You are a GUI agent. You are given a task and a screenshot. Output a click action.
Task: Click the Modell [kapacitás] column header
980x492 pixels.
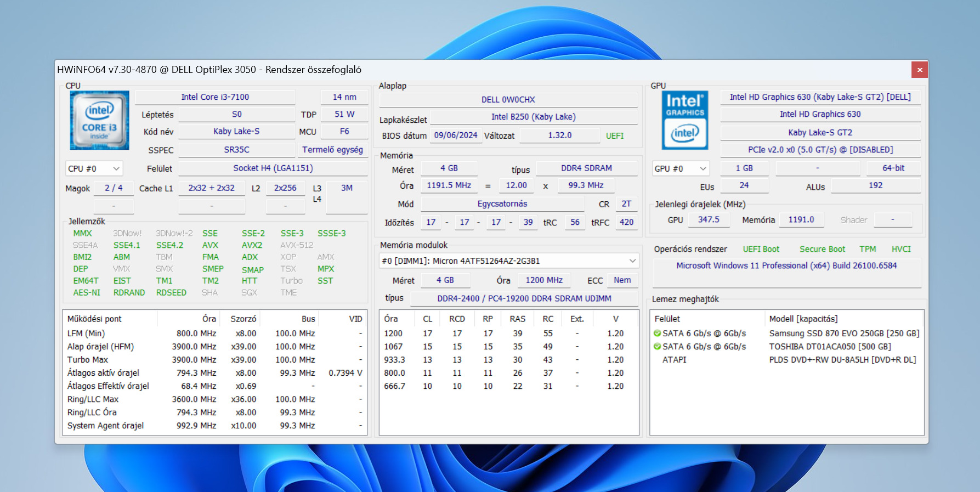coord(803,319)
